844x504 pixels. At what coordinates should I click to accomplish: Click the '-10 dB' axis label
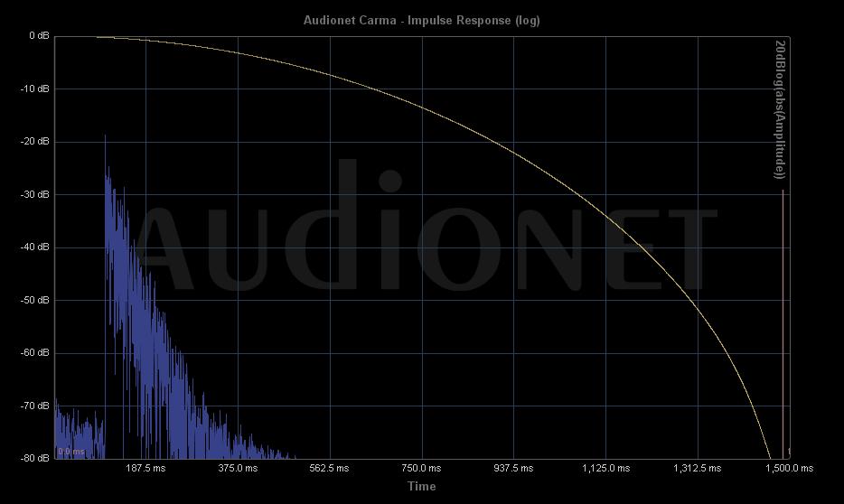34,89
